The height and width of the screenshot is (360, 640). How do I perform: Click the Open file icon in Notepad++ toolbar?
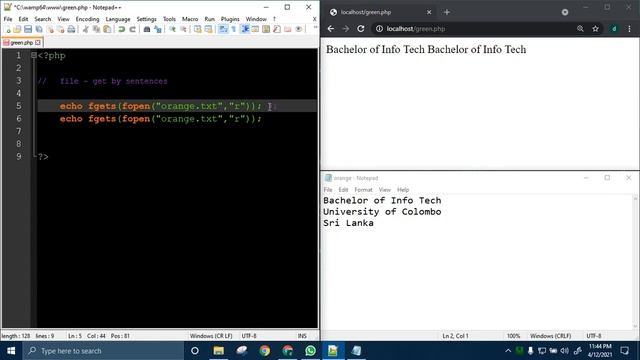[17, 29]
